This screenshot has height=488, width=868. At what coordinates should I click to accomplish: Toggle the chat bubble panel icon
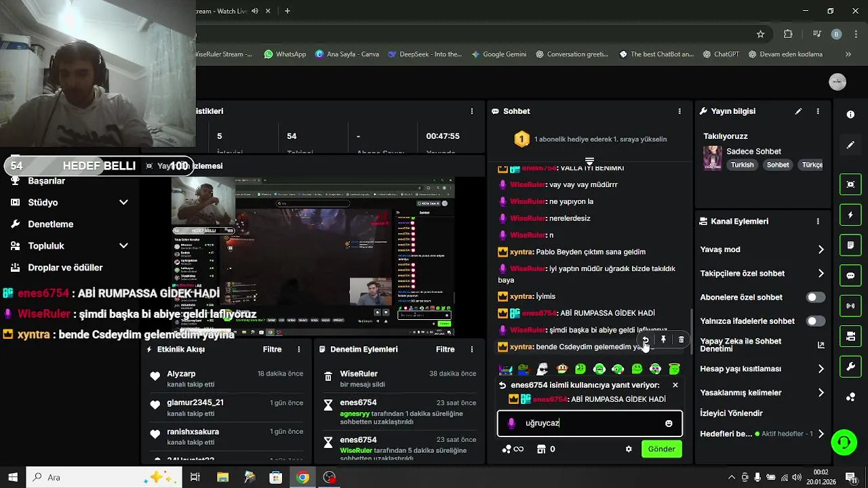tap(850, 275)
